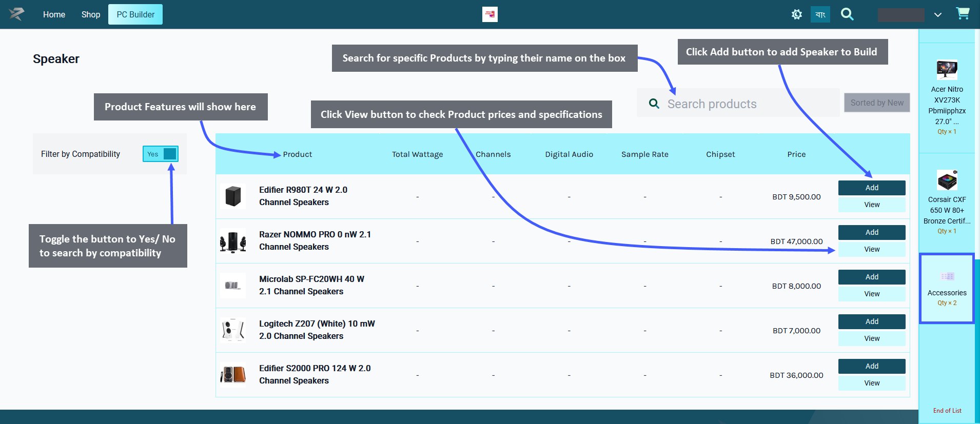Click Edifier S2000 PRO product thumbnail

click(233, 375)
